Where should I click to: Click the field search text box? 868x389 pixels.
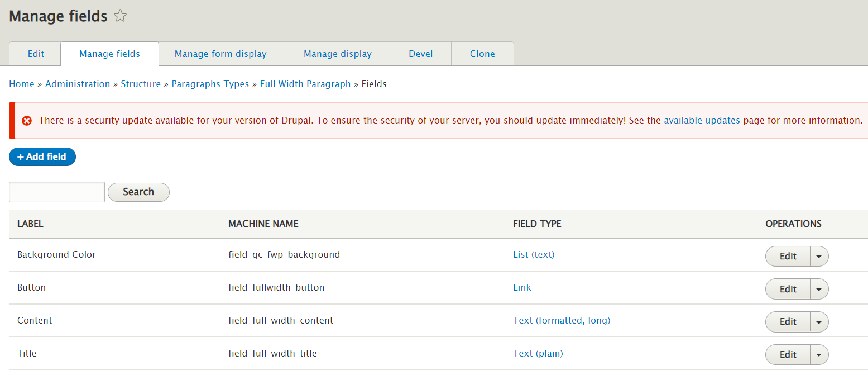pyautogui.click(x=57, y=192)
